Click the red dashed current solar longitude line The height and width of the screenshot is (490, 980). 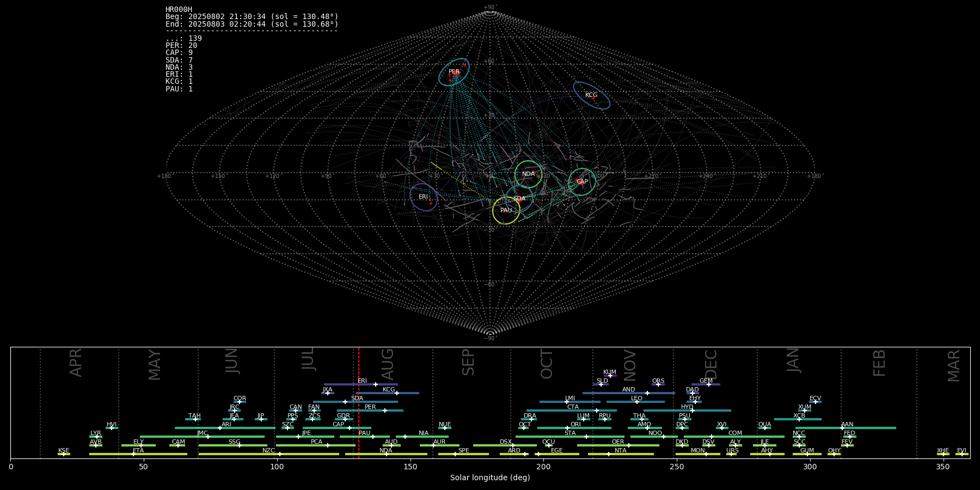pyautogui.click(x=359, y=403)
